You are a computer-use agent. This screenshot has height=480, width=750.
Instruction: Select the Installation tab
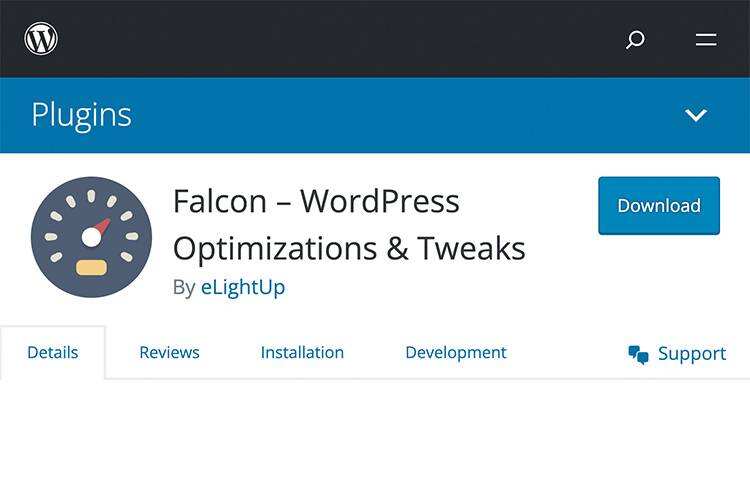point(302,352)
